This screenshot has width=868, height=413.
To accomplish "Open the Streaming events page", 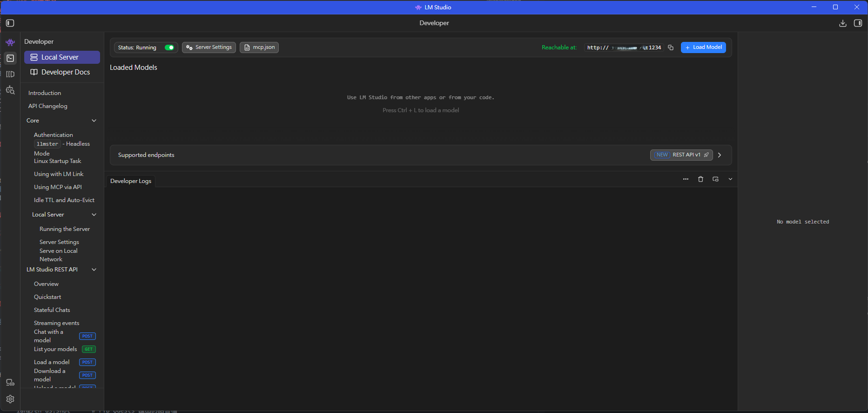I will click(56, 323).
